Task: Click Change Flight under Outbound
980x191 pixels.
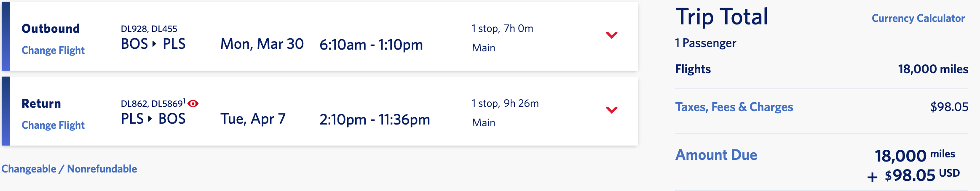Action: point(53,50)
